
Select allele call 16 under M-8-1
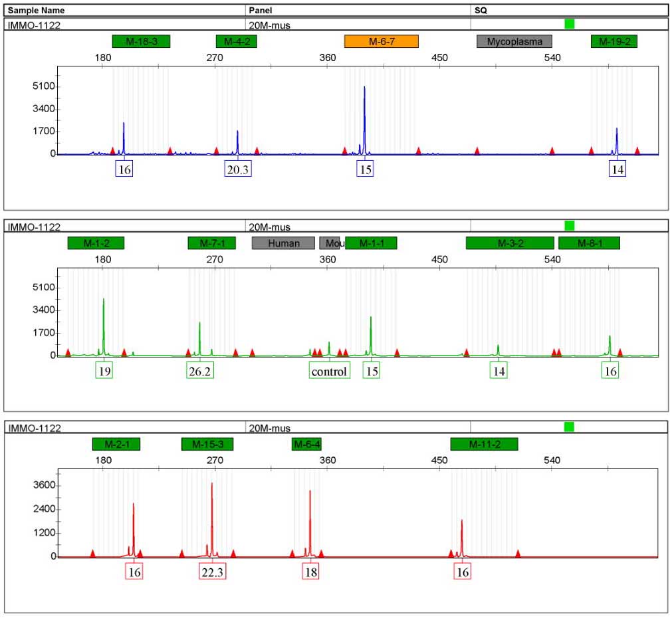click(x=610, y=370)
